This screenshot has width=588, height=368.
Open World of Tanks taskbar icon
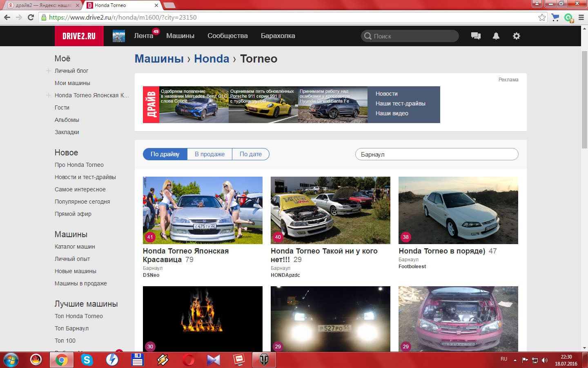click(264, 360)
